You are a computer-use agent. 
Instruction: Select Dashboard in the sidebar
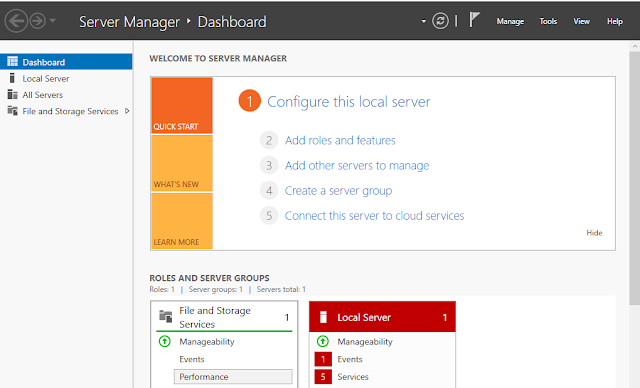click(66, 62)
